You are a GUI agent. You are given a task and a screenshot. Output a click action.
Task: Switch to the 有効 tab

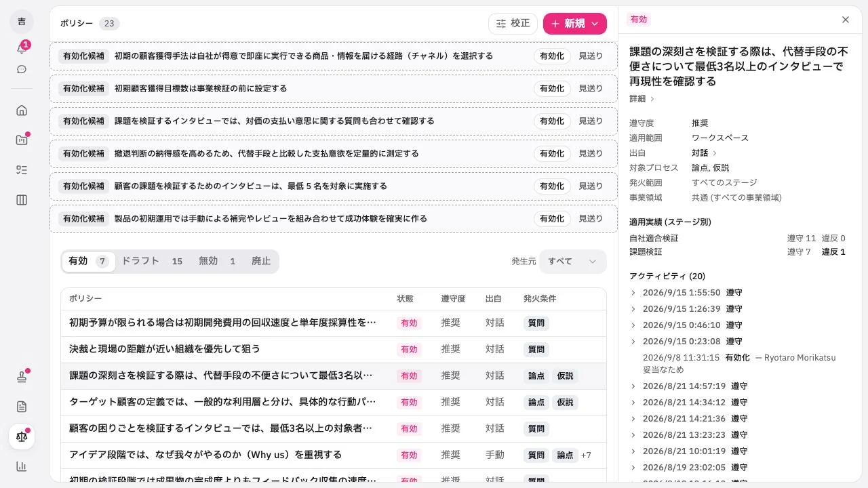pyautogui.click(x=88, y=262)
